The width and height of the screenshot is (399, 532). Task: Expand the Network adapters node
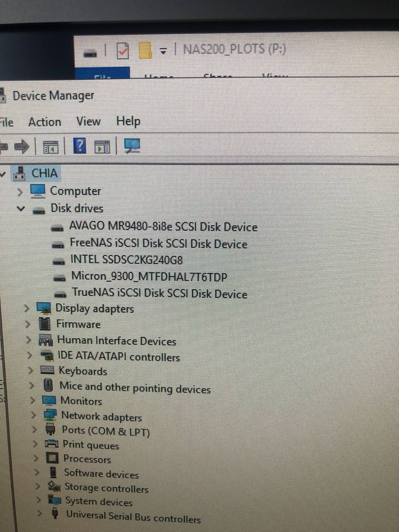(x=34, y=415)
